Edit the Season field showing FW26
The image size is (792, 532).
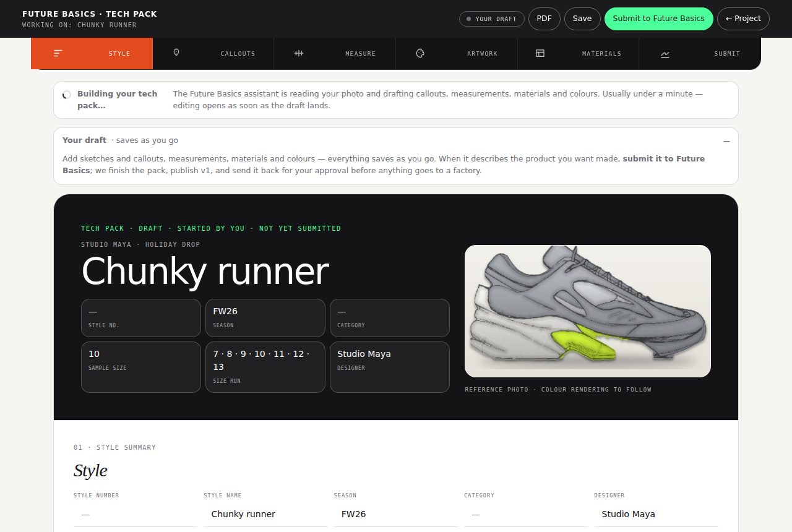(396, 514)
